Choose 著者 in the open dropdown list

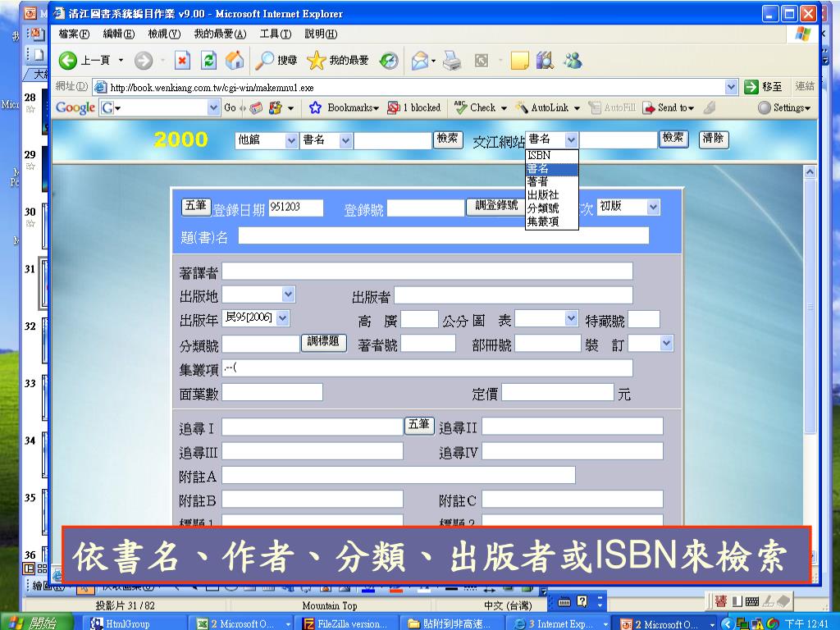[x=551, y=181]
